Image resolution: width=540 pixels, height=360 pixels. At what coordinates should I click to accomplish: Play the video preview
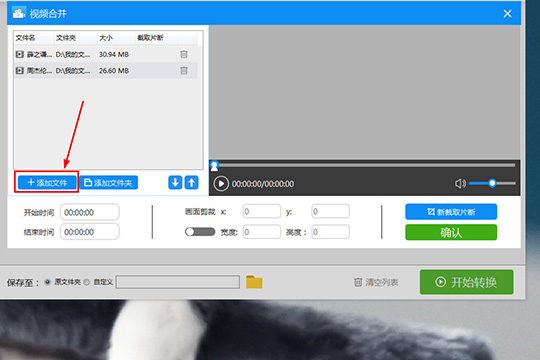tap(221, 184)
